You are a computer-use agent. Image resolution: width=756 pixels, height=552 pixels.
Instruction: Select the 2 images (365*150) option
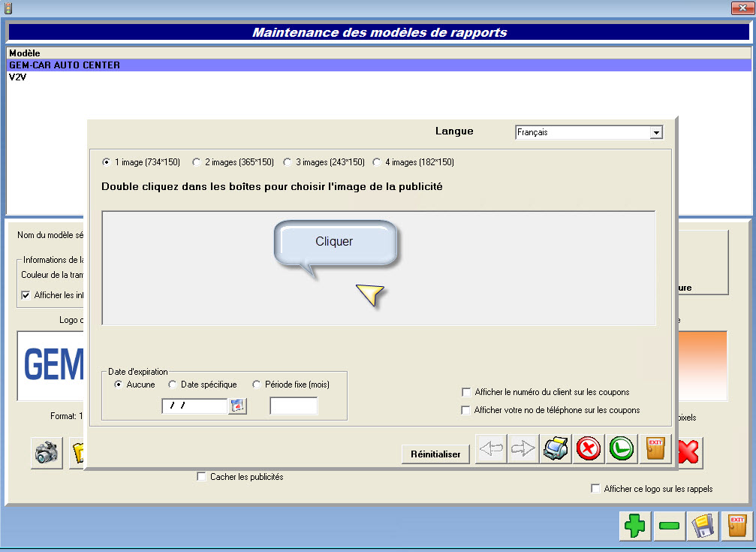point(233,162)
